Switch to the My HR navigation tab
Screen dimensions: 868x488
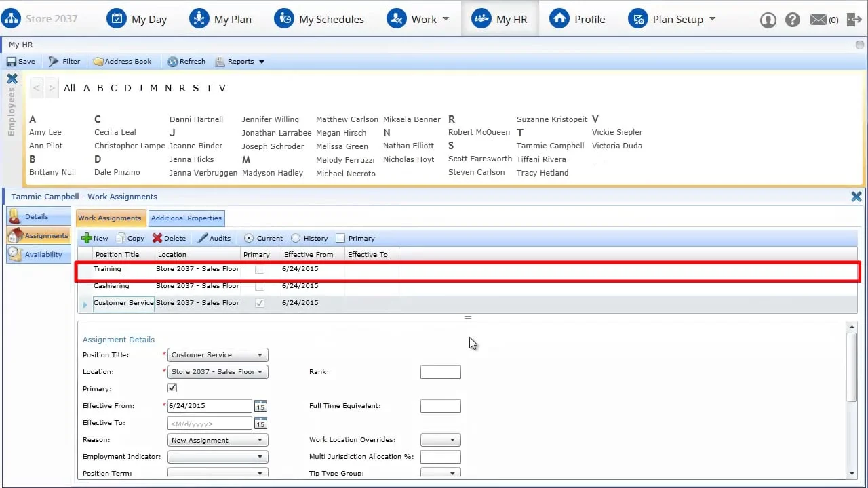[x=500, y=18]
